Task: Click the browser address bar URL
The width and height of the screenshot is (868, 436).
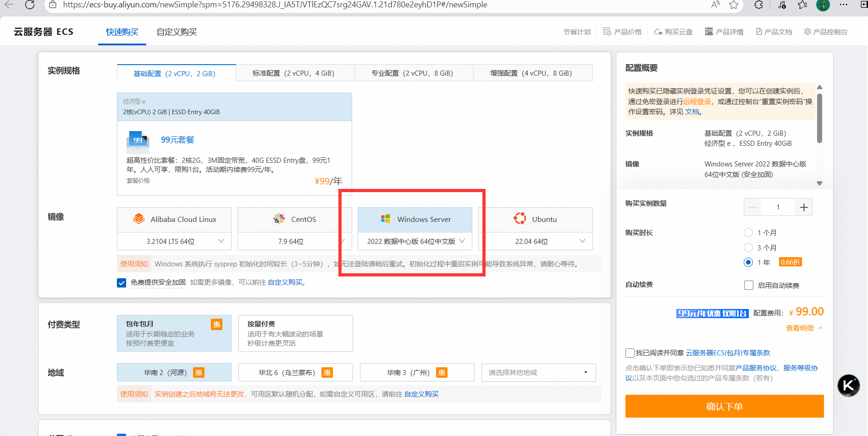Action: coord(275,5)
